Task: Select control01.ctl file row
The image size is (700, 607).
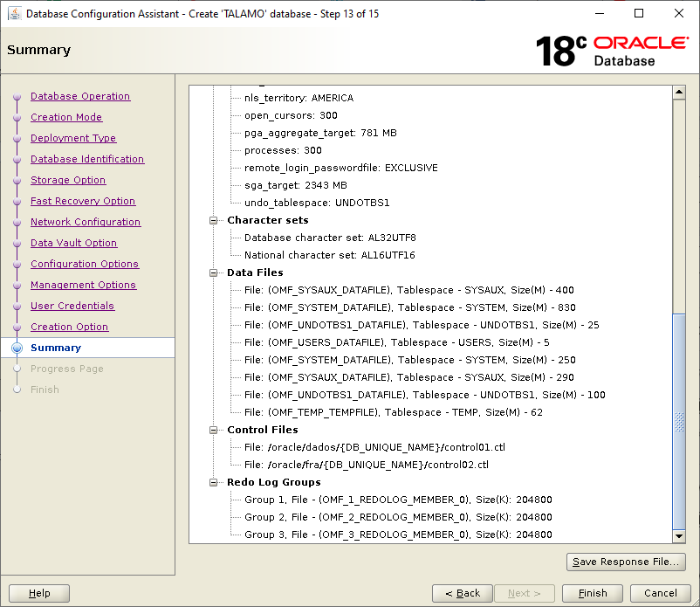Action: click(x=375, y=447)
